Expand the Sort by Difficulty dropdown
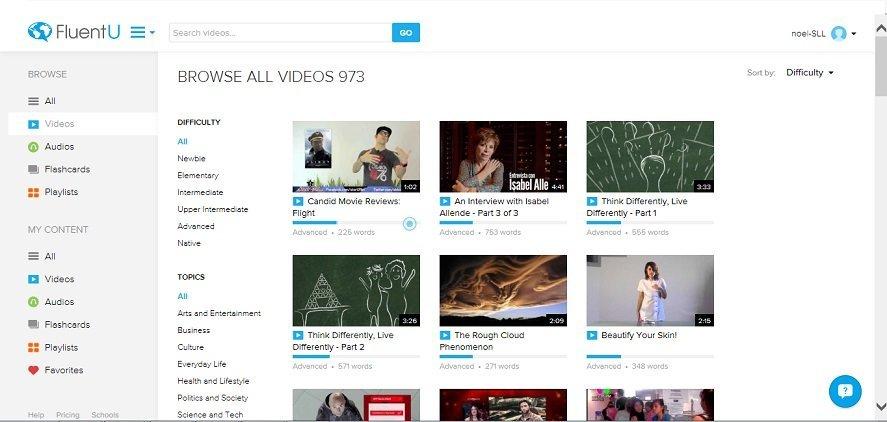The height and width of the screenshot is (422, 887). [810, 72]
